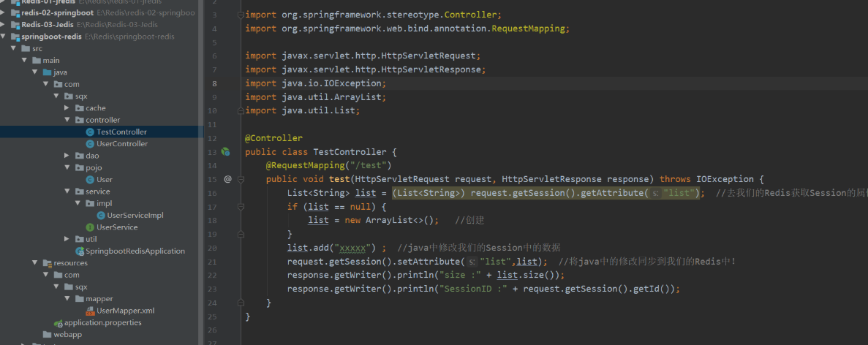Collapse the pojo package
The image size is (868, 345).
pos(67,167)
